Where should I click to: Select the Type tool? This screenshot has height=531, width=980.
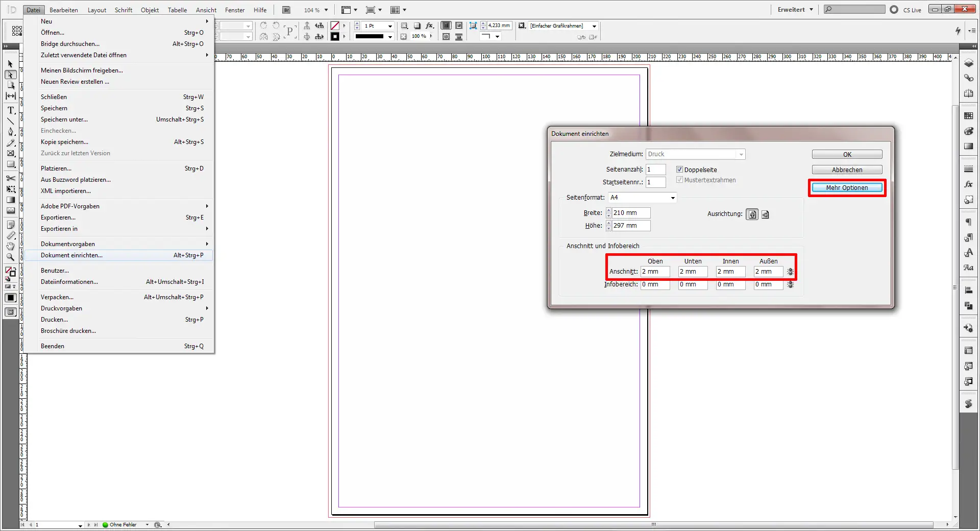coord(10,110)
